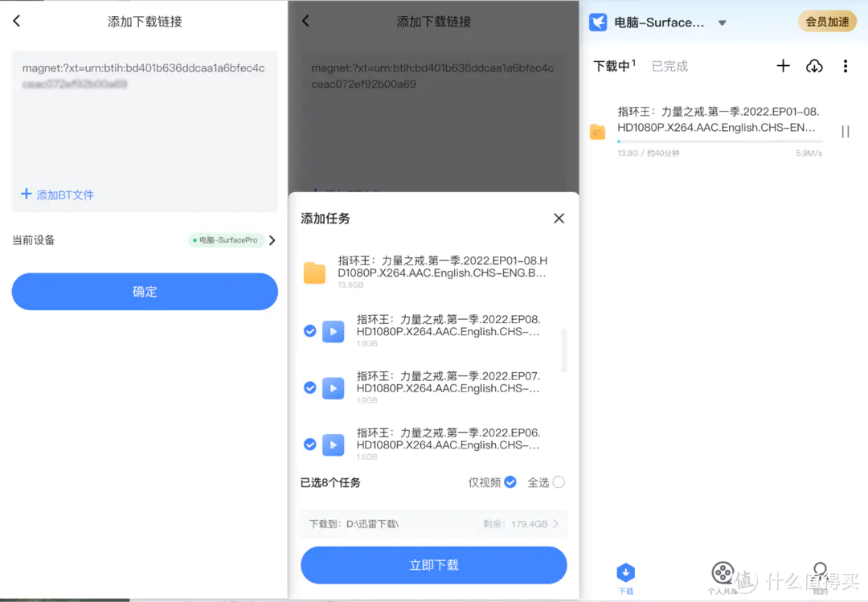This screenshot has height=602, width=868.
Task: Click the 13.8G / 约40分钟 status text
Action: [x=649, y=153]
